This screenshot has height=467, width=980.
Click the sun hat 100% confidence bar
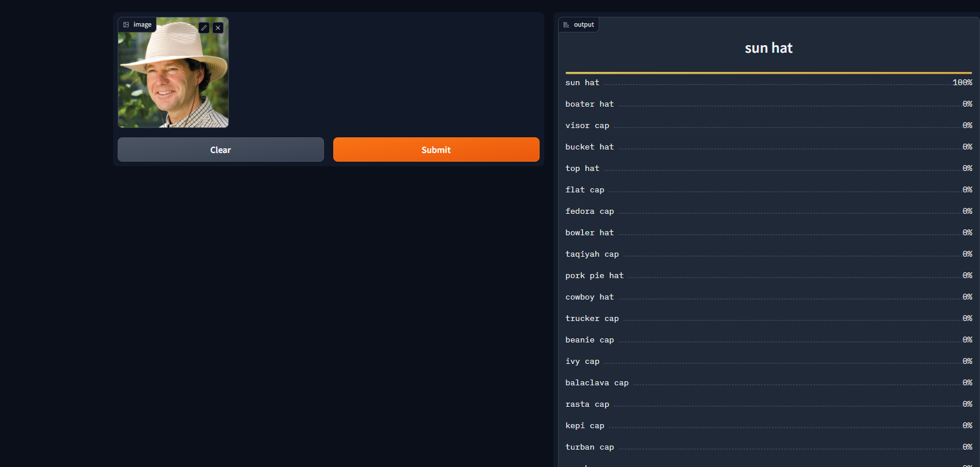tap(768, 73)
